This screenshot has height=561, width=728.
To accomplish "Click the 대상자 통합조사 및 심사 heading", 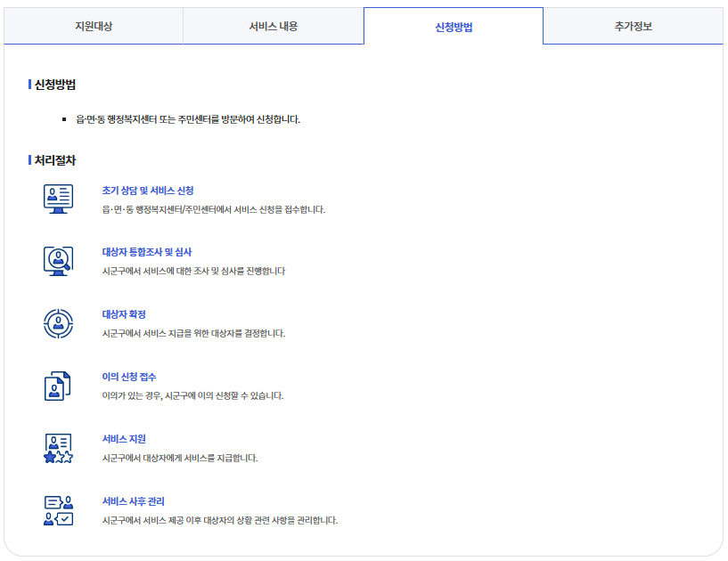I will click(147, 252).
